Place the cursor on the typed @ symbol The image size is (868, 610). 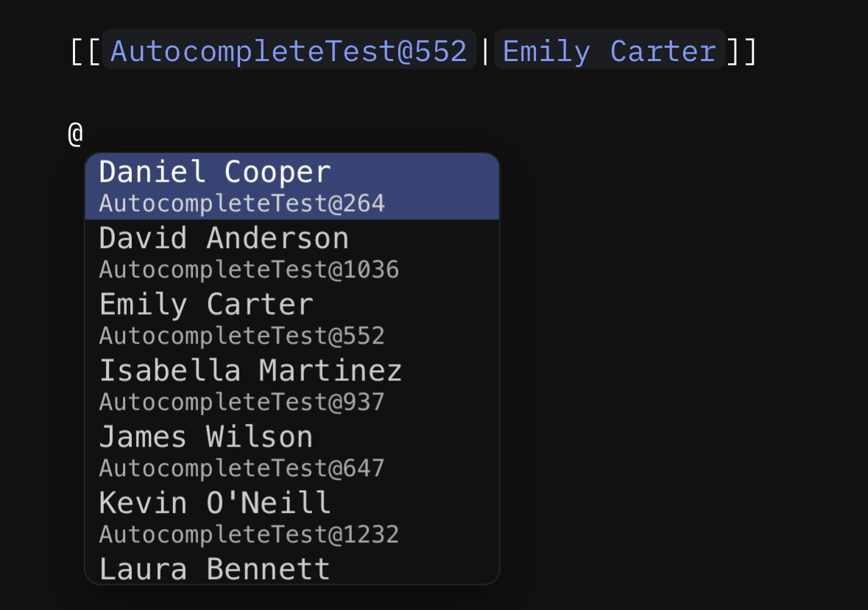tap(75, 135)
